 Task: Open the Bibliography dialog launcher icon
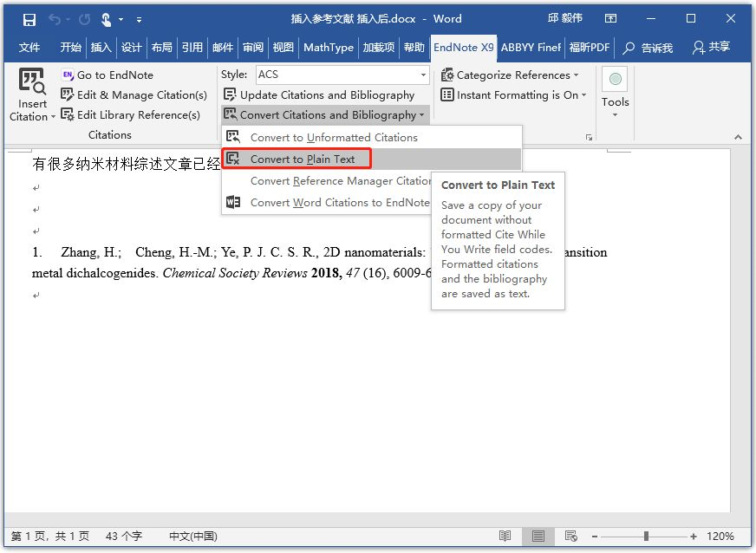[589, 138]
